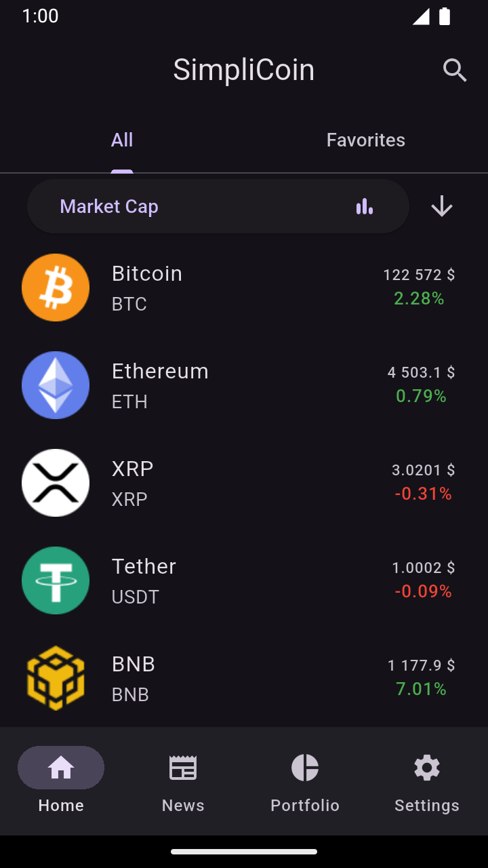Viewport: 488px width, 868px height.
Task: Open the Bitcoin name label
Action: coord(147,274)
